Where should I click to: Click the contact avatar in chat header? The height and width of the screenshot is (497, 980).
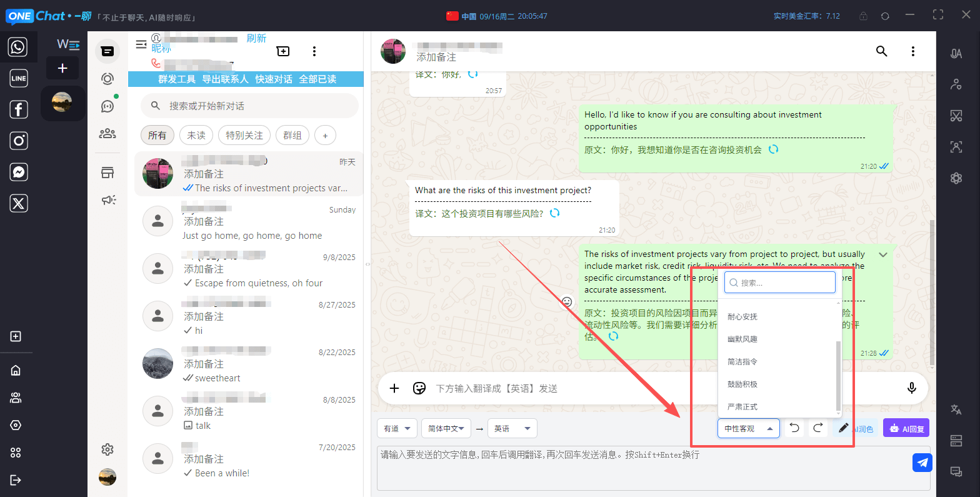[x=393, y=51]
